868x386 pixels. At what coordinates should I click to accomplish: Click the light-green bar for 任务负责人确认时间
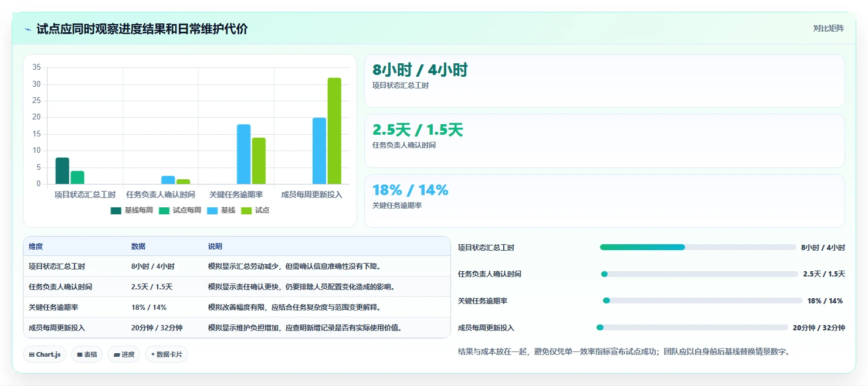pyautogui.click(x=183, y=182)
